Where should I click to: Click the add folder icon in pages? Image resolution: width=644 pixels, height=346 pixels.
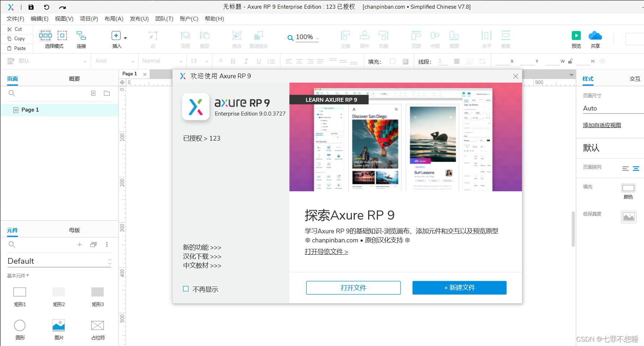coord(107,93)
